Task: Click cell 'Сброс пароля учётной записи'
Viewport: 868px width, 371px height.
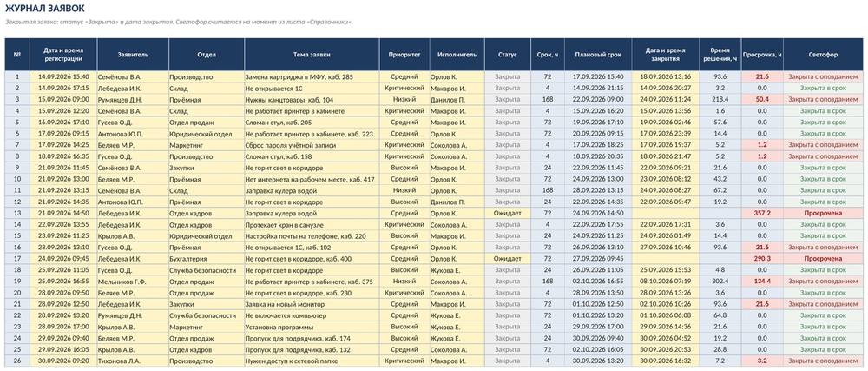Action: tap(312, 145)
